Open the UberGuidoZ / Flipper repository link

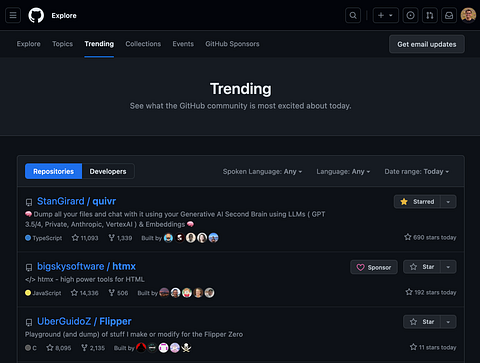84,321
